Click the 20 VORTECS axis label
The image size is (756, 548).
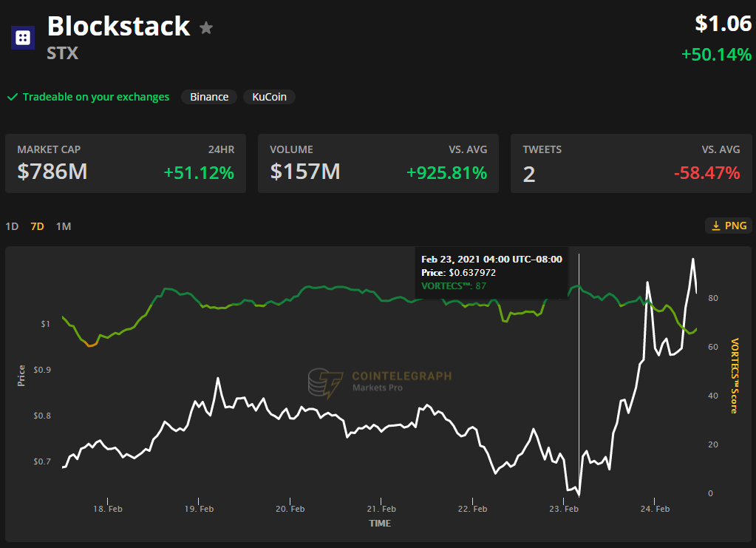coord(713,444)
